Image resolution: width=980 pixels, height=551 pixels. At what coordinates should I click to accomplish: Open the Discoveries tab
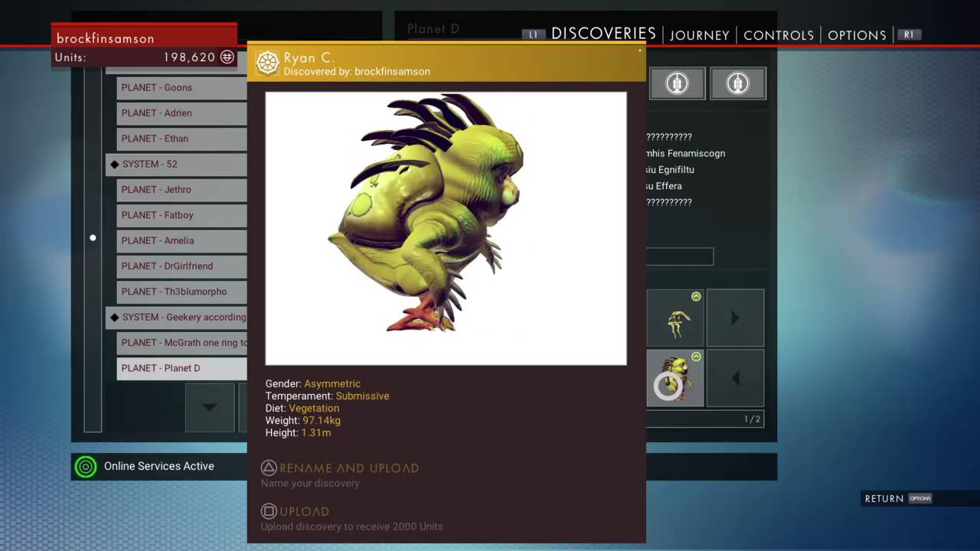coord(603,34)
